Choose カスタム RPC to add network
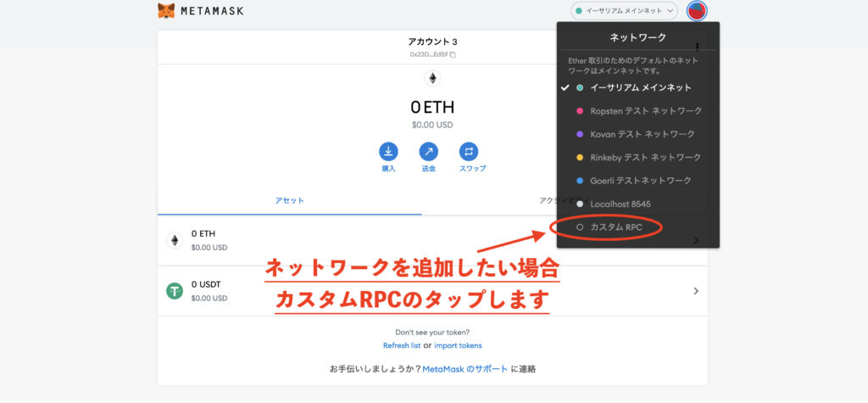Screen dimensions: 868x403 pyautogui.click(x=637, y=227)
